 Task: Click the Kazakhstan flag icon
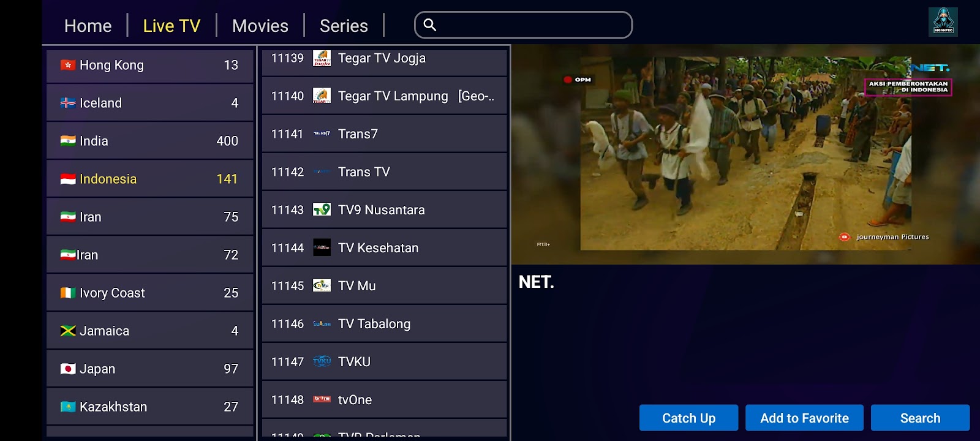click(68, 407)
